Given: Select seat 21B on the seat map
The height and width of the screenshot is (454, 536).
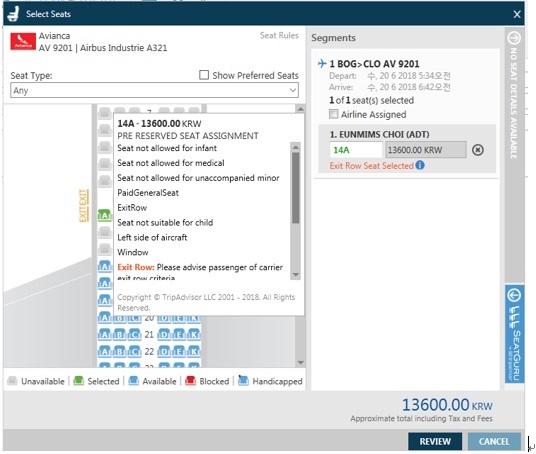Looking at the screenshot, I should pyautogui.click(x=119, y=334).
